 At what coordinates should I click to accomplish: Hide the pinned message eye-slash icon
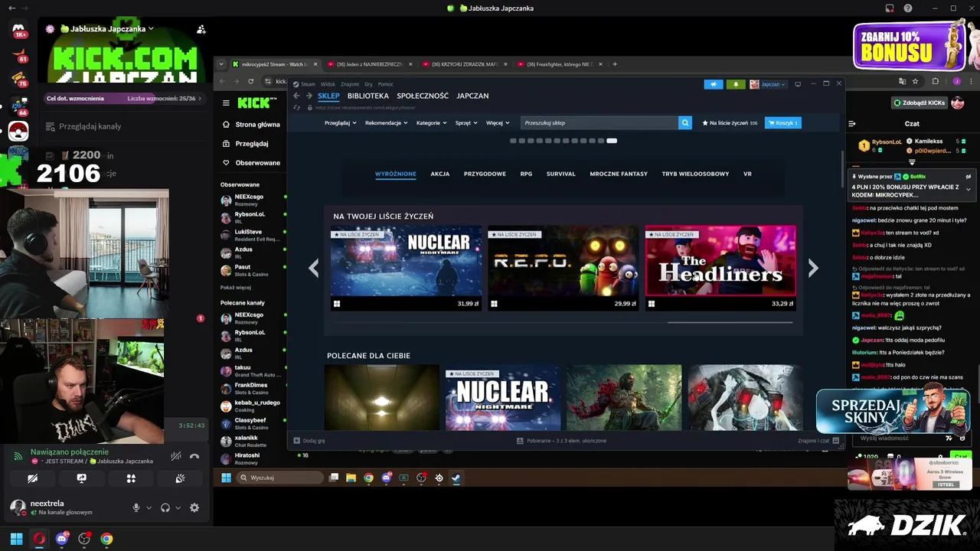(x=969, y=177)
